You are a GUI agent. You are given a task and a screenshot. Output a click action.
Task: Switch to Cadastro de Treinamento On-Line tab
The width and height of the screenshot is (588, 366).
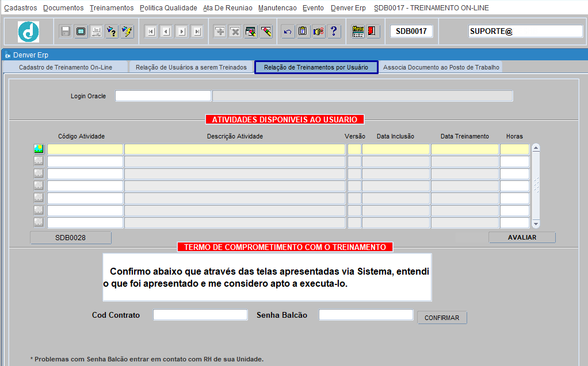click(x=66, y=67)
